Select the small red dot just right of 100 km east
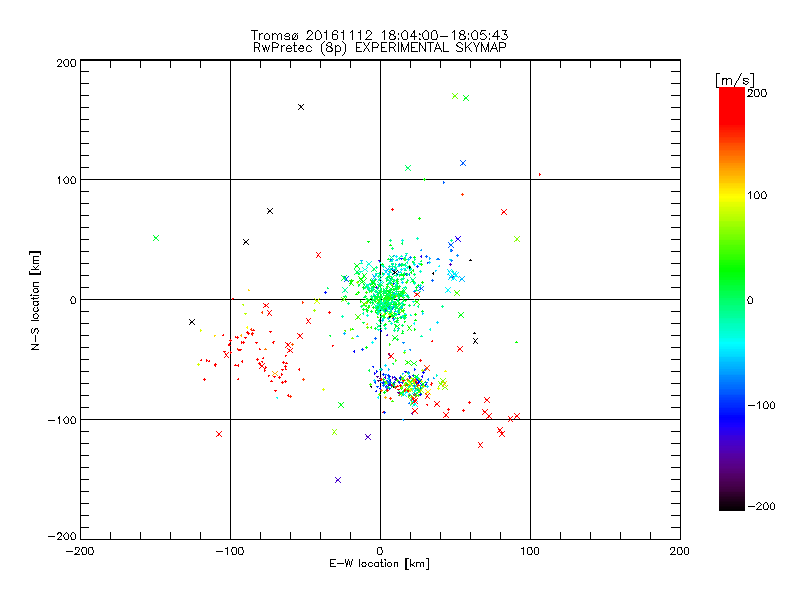The image size is (800, 600). (540, 174)
